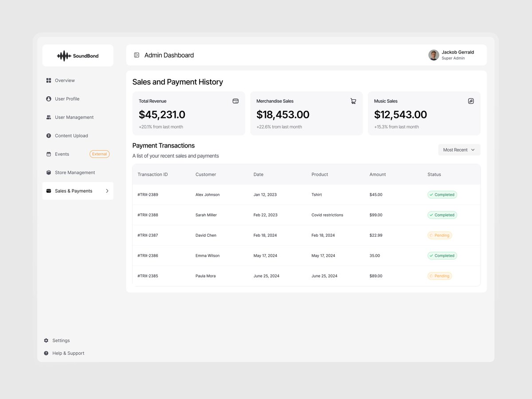
Task: Click the Overview grid icon in sidebar
Action: click(x=48, y=80)
